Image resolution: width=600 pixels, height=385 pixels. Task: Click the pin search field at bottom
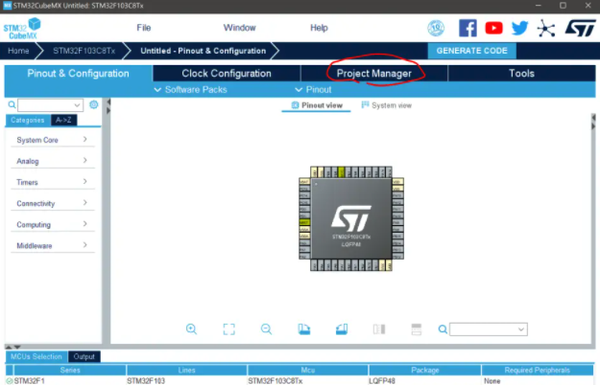[x=488, y=329]
